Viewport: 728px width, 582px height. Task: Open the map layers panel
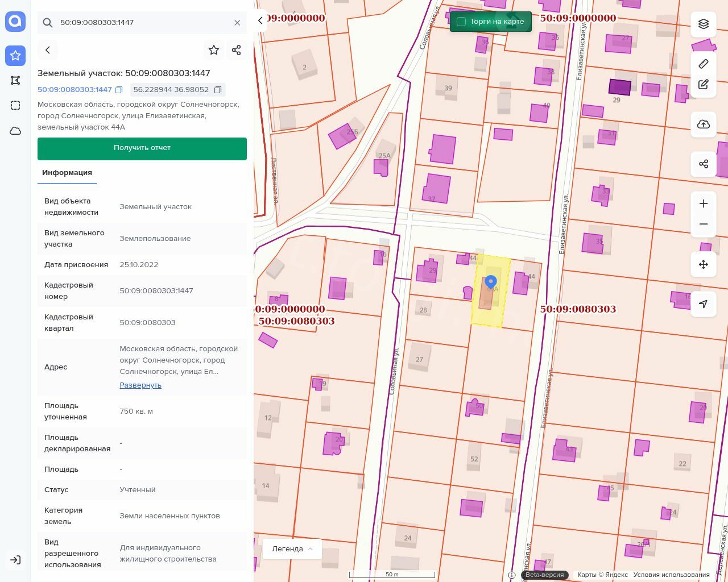click(704, 24)
